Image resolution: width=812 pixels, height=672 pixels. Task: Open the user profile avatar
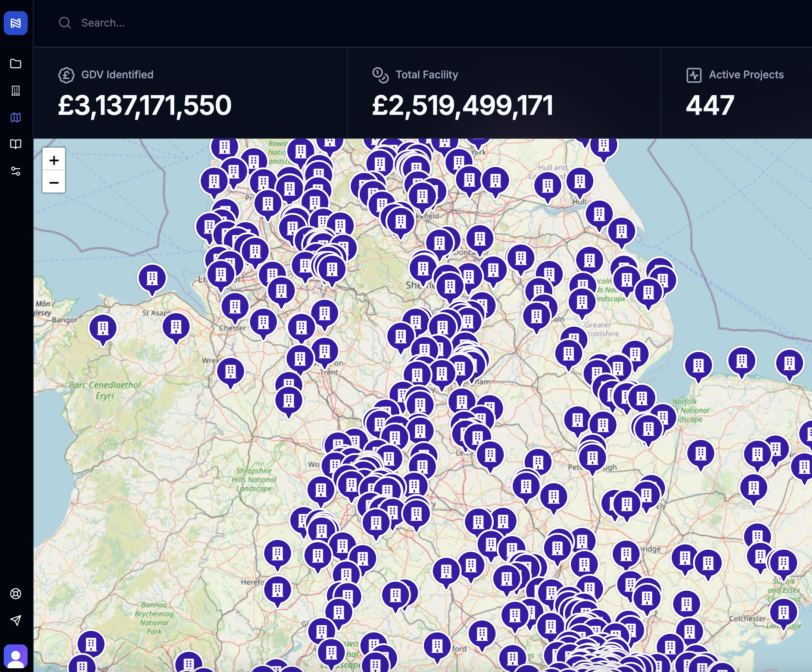click(x=15, y=656)
